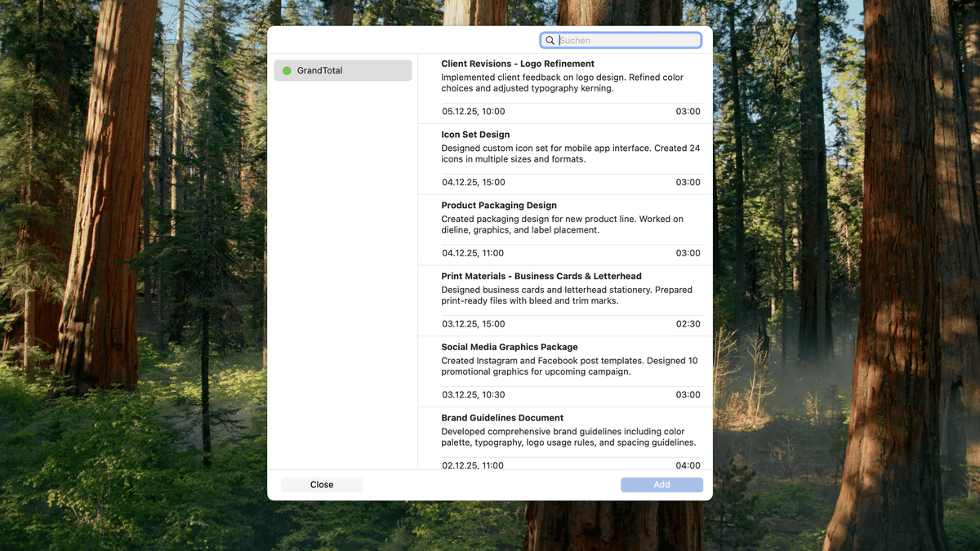This screenshot has width=980, height=551.
Task: Select the Social Media Graphics Package entry
Action: pos(509,347)
